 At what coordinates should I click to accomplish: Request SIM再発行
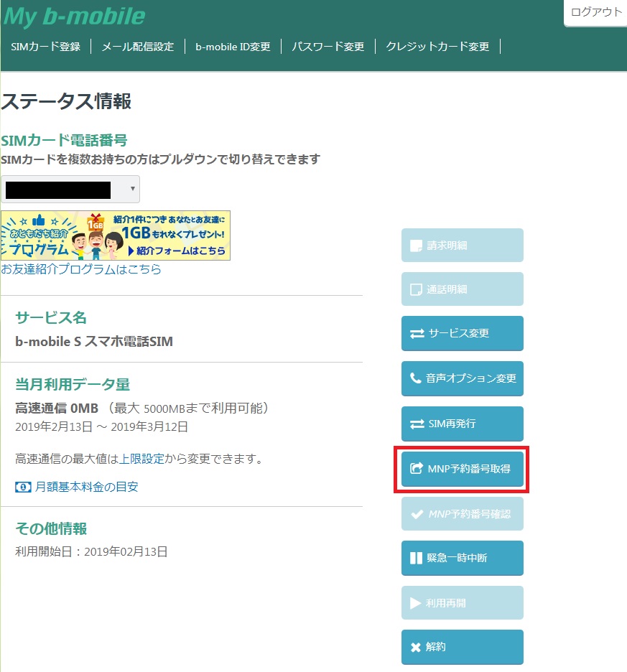(463, 424)
